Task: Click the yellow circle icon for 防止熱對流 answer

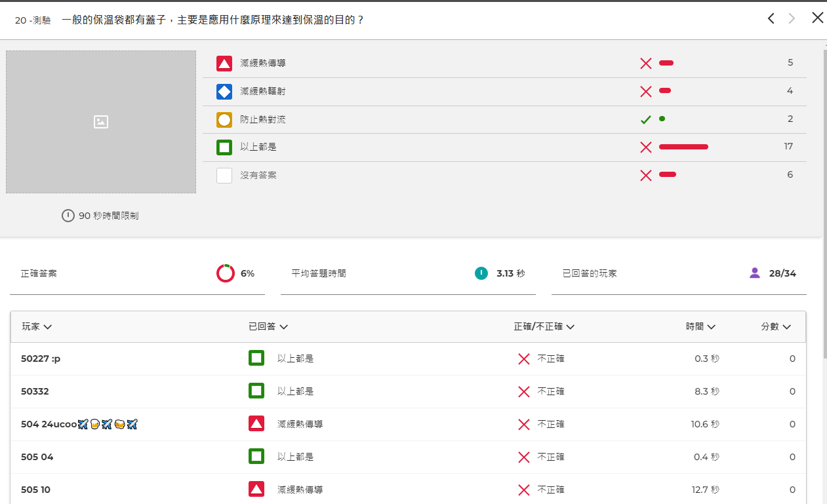Action: 224,120
